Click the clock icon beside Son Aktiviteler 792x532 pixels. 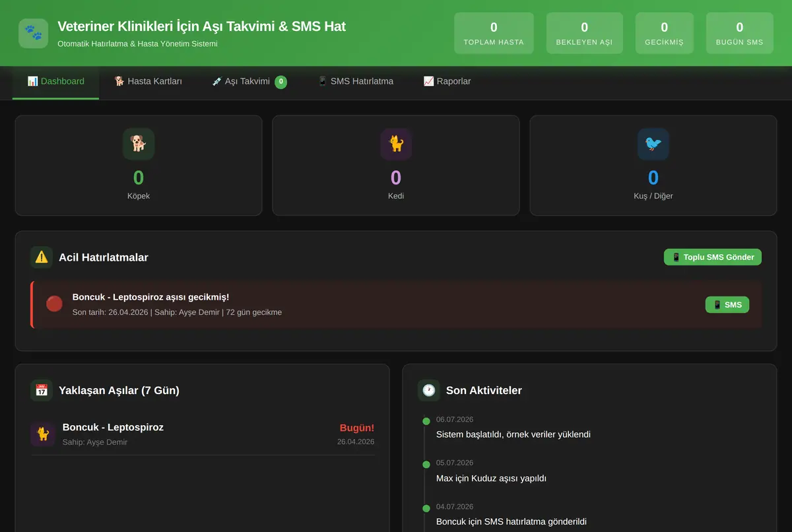coord(429,390)
